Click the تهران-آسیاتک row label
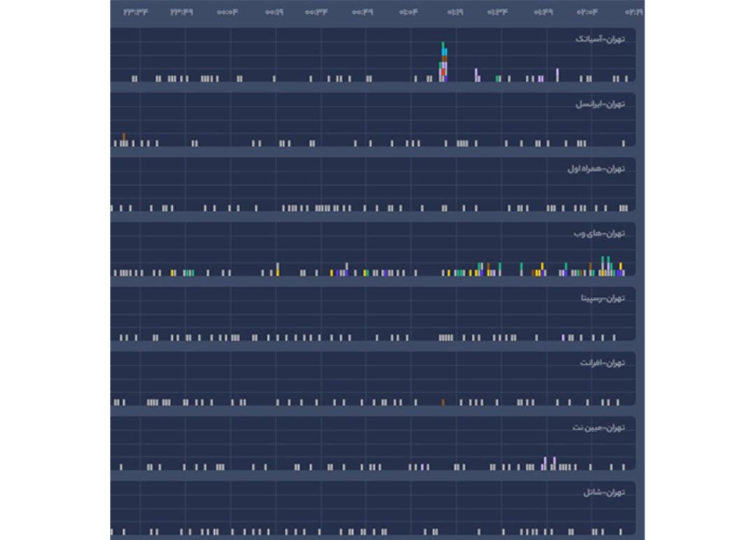This screenshot has width=756, height=540. click(x=601, y=39)
